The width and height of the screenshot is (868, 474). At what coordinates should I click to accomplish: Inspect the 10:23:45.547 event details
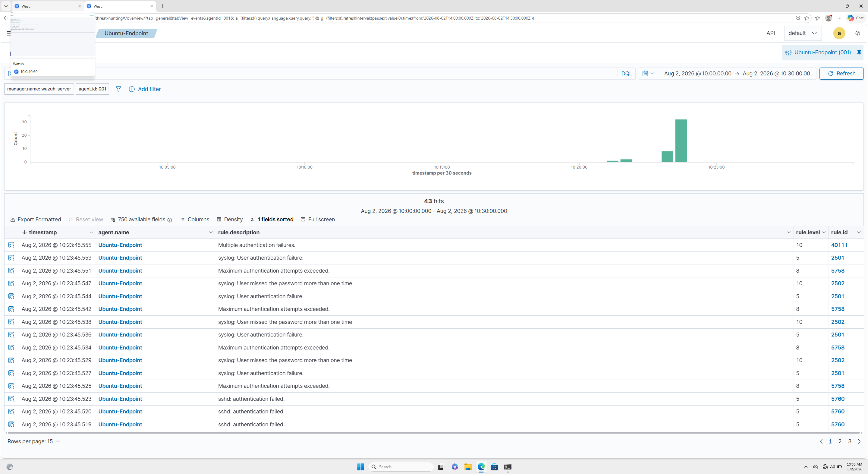coord(11,283)
